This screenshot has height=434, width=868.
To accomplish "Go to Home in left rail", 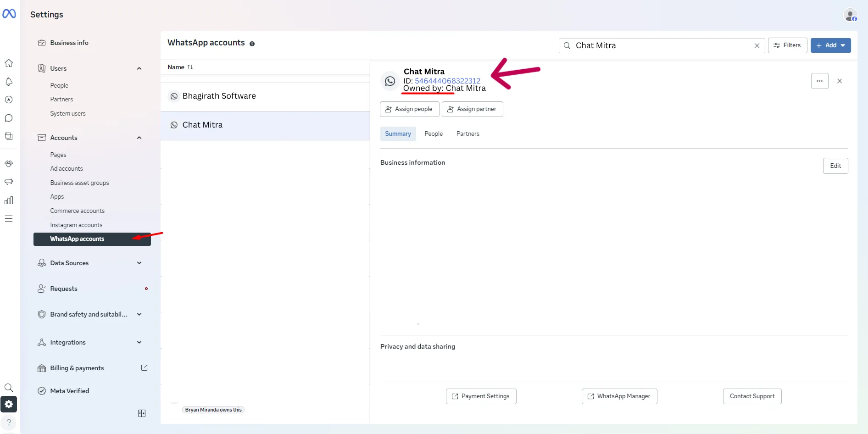I will coord(9,63).
